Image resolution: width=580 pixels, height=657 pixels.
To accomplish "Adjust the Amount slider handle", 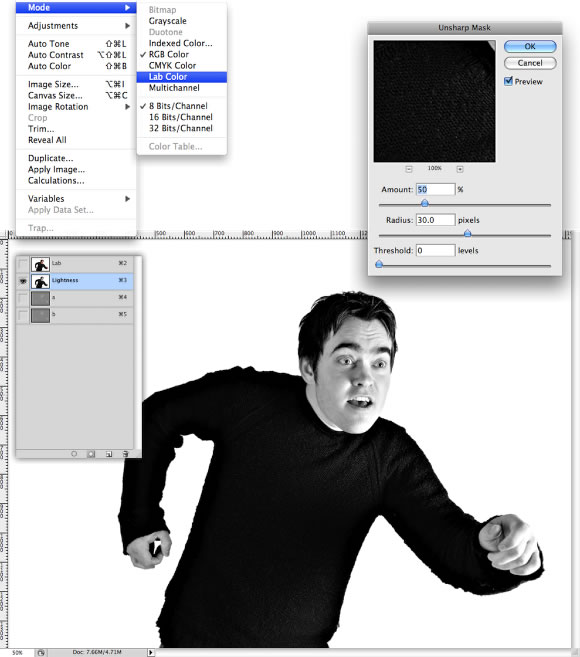I will pos(425,203).
